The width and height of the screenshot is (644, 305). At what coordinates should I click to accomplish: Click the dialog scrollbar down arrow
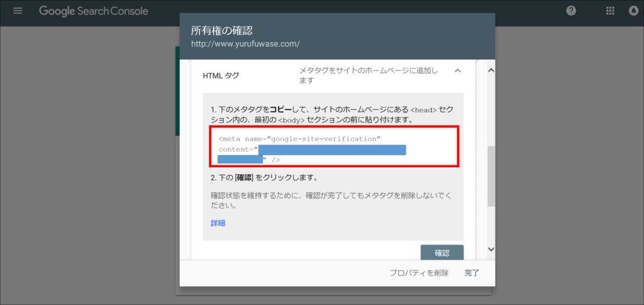491,249
